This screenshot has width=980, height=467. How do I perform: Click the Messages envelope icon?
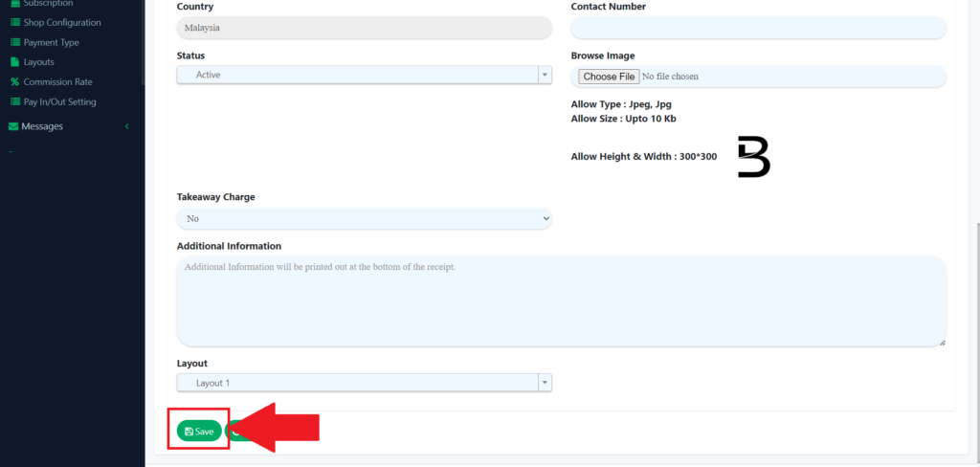click(13, 126)
